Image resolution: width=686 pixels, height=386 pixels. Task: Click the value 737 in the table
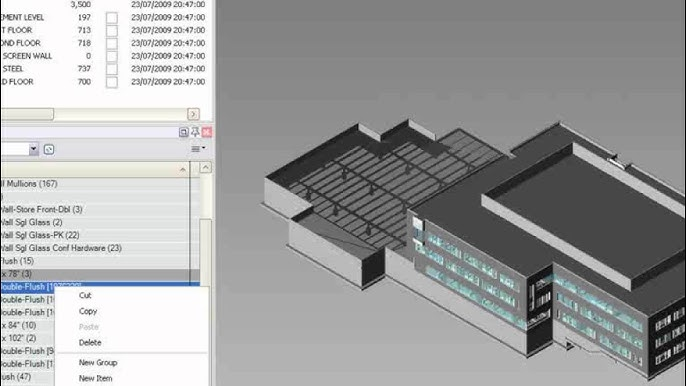click(84, 69)
